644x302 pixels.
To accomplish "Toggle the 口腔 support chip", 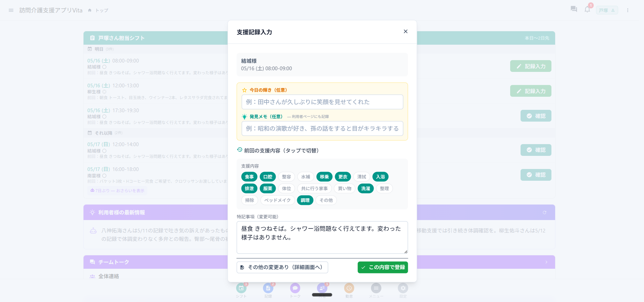I will [x=268, y=177].
